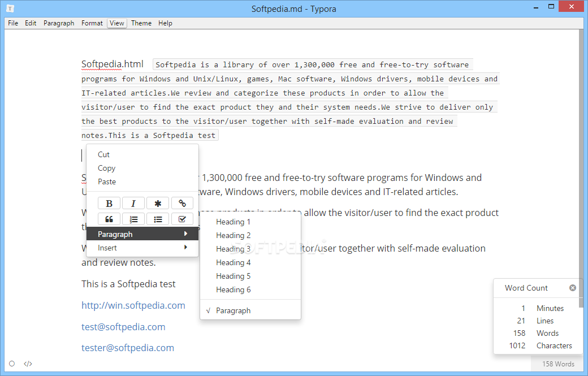Click the asterisk inline code button
Screen dimensions: 588x376
(x=158, y=203)
